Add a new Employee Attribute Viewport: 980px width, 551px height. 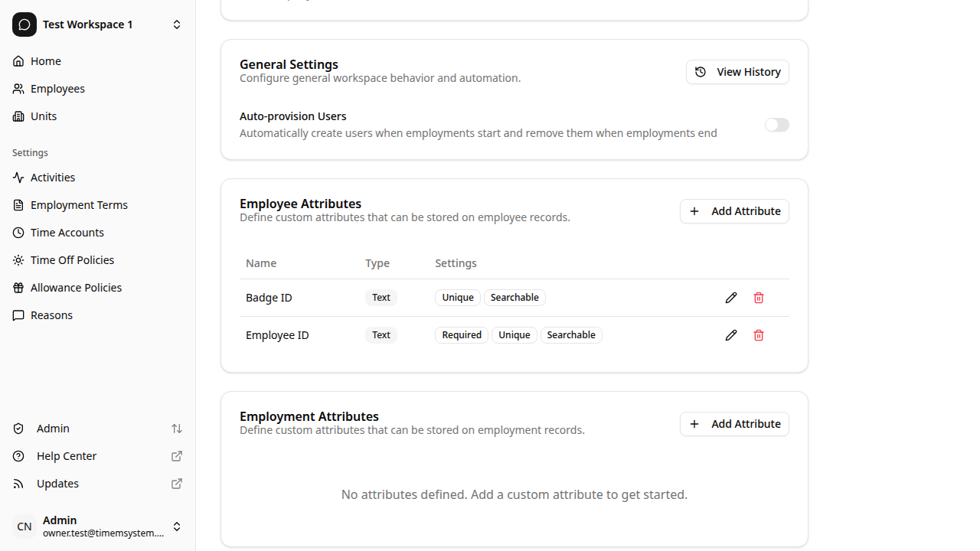[x=733, y=211]
